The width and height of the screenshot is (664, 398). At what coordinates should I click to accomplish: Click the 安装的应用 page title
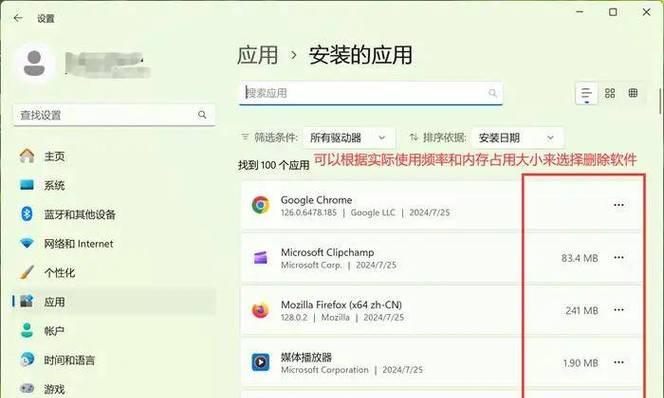coord(360,55)
